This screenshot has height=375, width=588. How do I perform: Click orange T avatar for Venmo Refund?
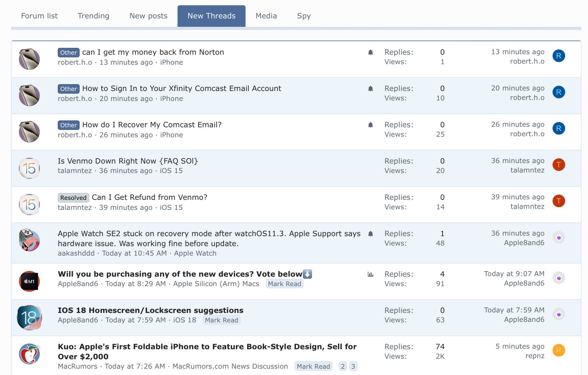pyautogui.click(x=559, y=201)
